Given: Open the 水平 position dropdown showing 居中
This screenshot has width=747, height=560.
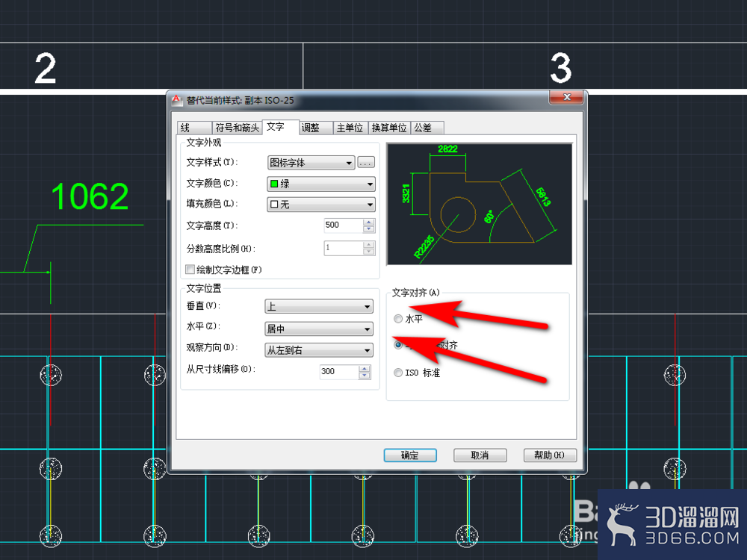Looking at the screenshot, I should [319, 329].
